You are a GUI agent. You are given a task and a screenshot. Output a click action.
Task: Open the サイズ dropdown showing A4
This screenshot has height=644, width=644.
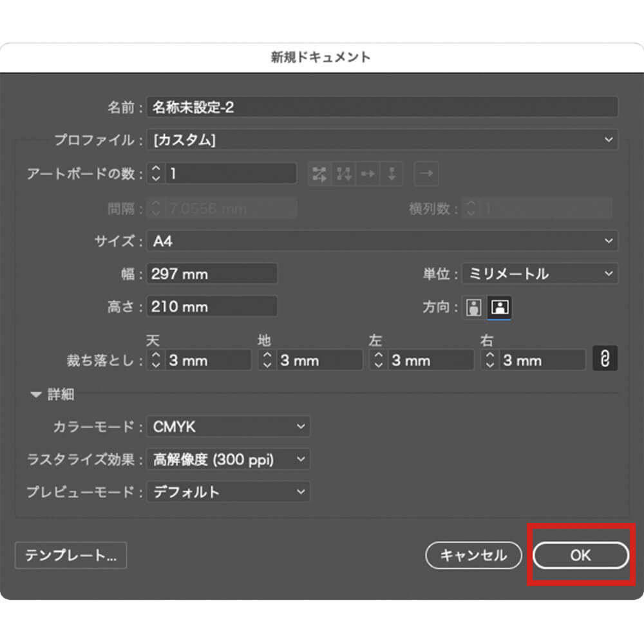pos(382,241)
